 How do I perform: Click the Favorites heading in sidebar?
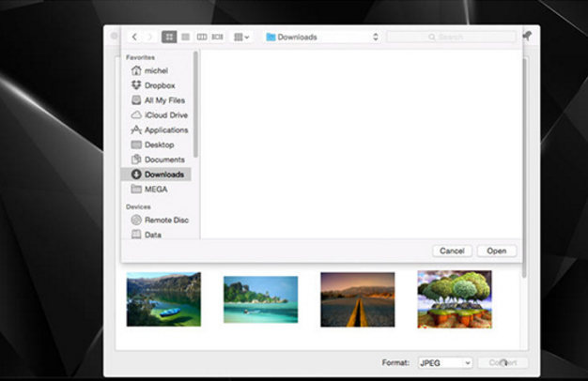tap(140, 57)
